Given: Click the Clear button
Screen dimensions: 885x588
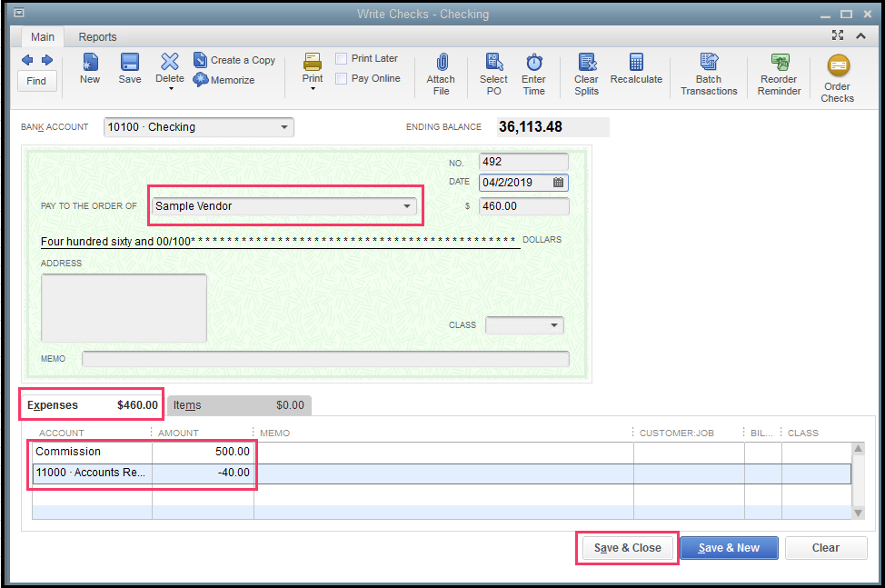Looking at the screenshot, I should [x=826, y=548].
